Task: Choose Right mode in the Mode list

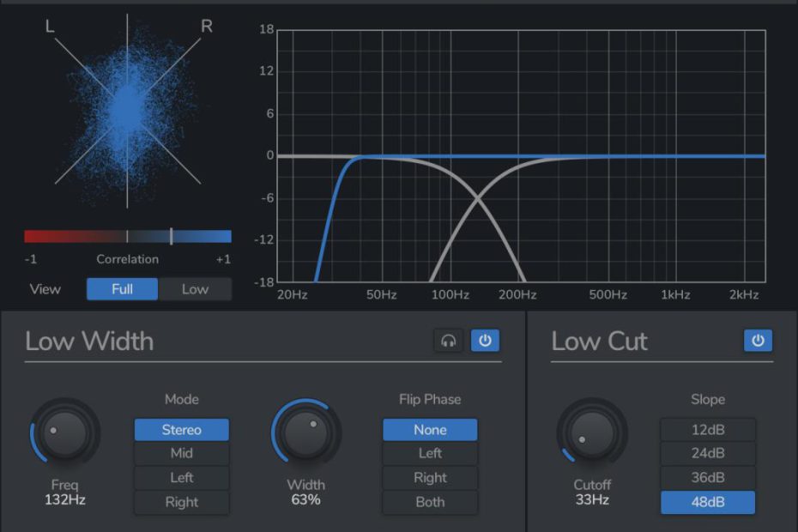Action: point(181,502)
